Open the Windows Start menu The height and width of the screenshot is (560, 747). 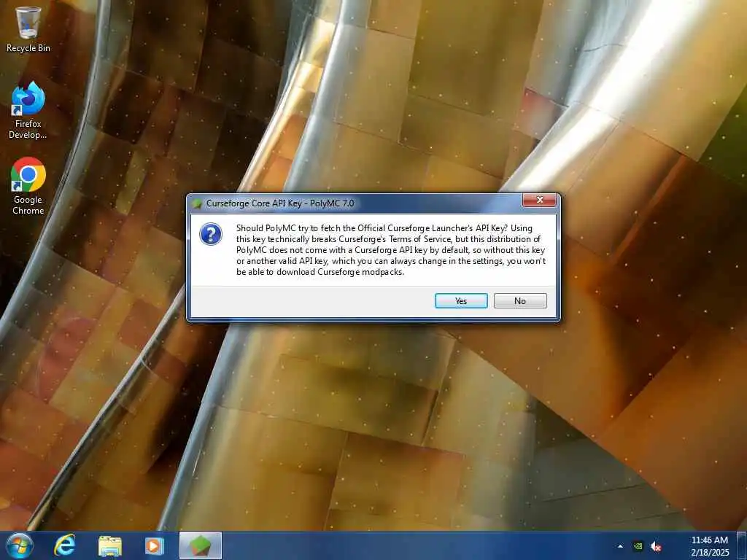tap(19, 545)
